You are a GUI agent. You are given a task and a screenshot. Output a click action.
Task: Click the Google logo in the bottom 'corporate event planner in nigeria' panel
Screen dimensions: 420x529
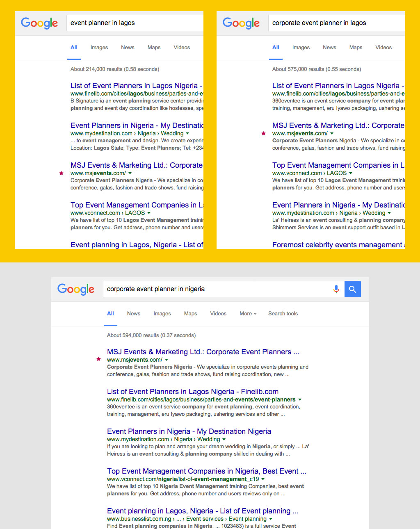(76, 289)
